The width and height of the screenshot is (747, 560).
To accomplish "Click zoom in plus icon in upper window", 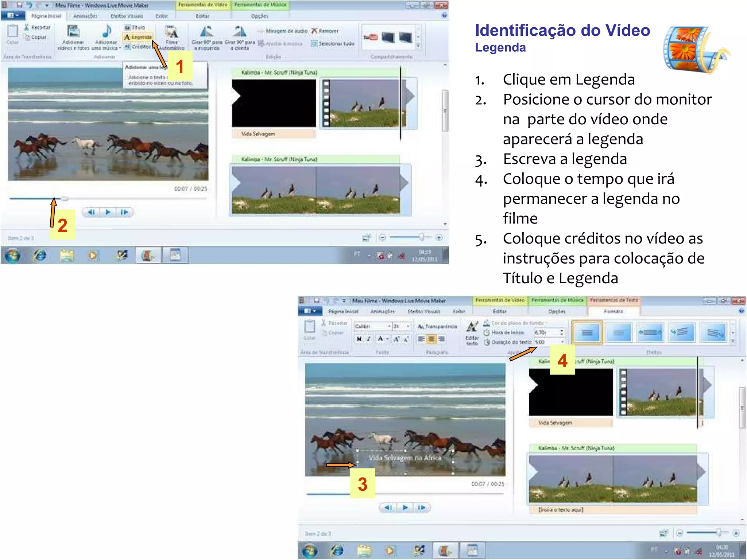I will pyautogui.click(x=439, y=238).
